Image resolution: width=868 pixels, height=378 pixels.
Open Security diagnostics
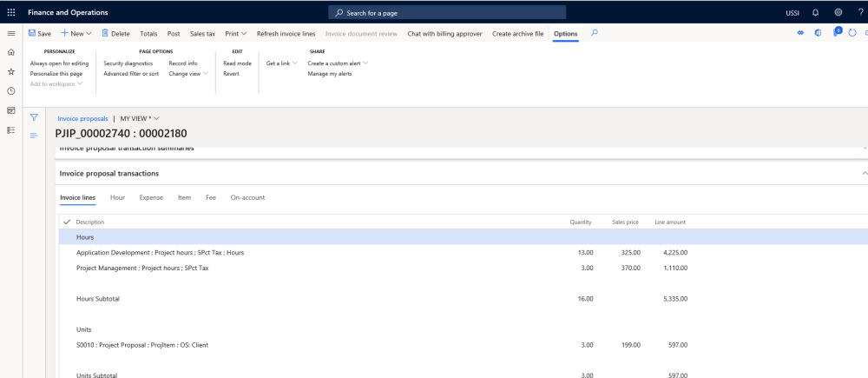(x=128, y=63)
